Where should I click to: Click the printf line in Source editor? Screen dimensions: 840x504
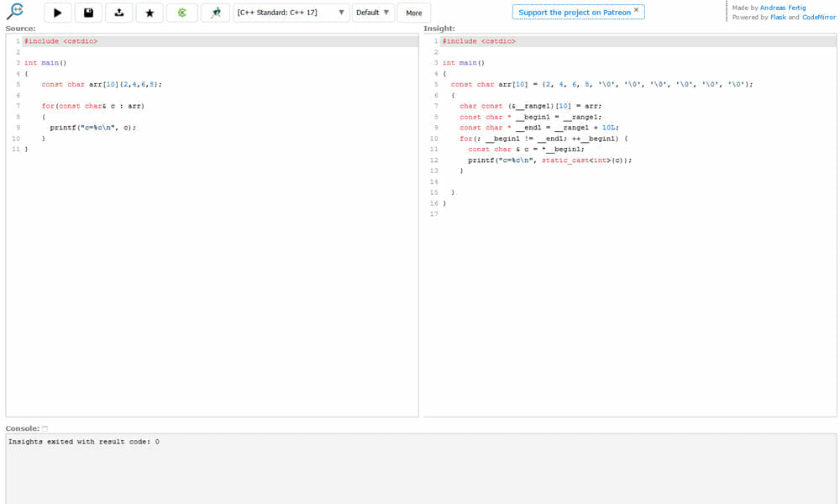click(x=92, y=128)
